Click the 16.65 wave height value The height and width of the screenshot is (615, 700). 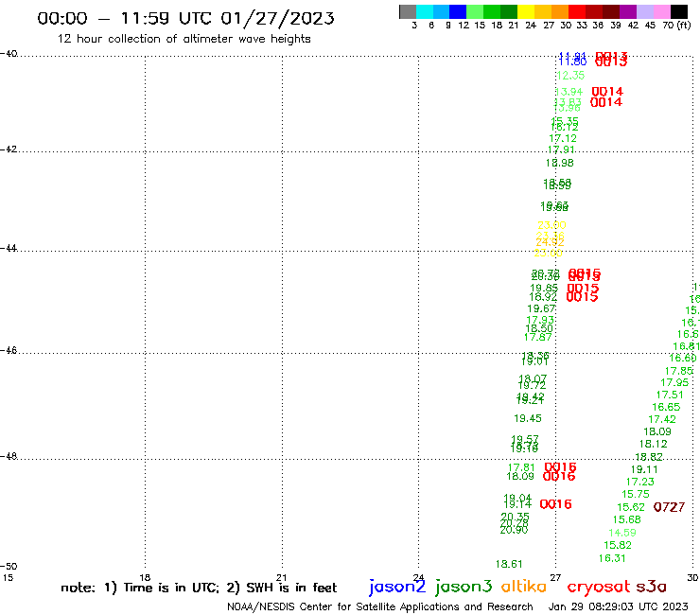tap(666, 408)
